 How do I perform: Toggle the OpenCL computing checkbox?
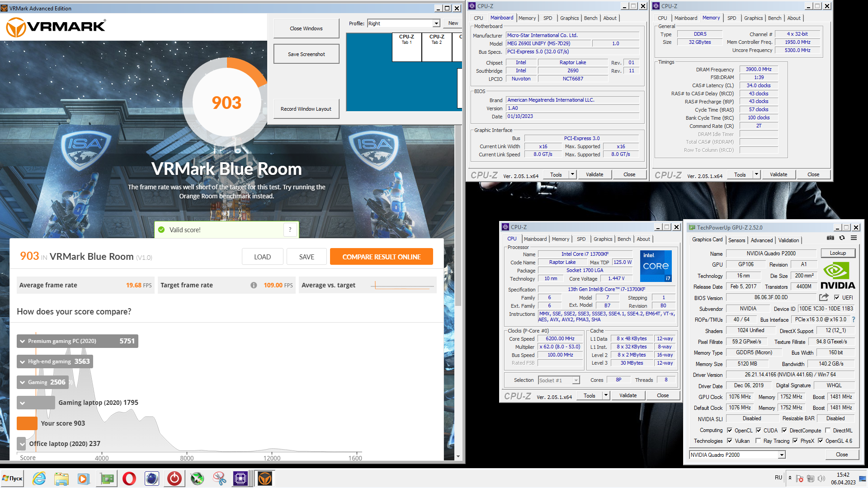730,430
